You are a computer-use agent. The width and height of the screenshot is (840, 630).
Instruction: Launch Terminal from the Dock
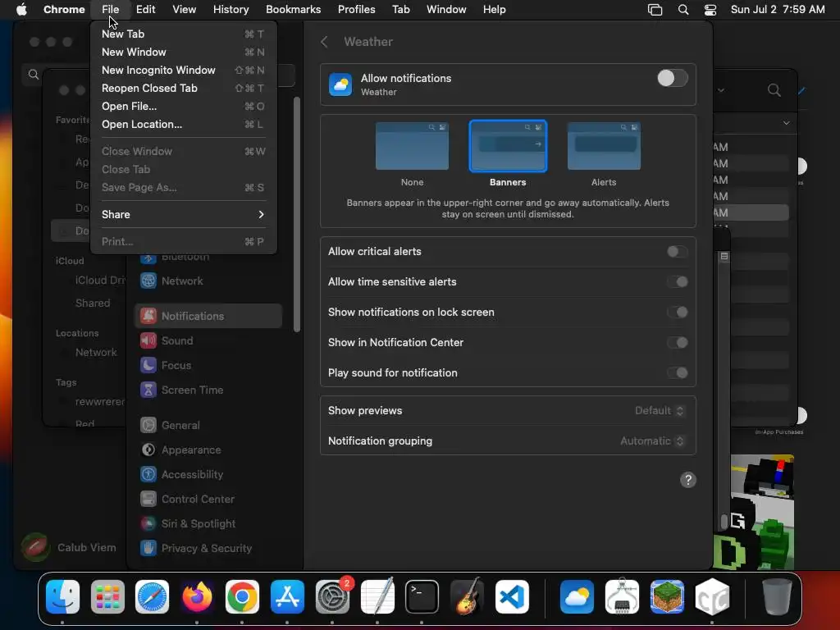422,596
